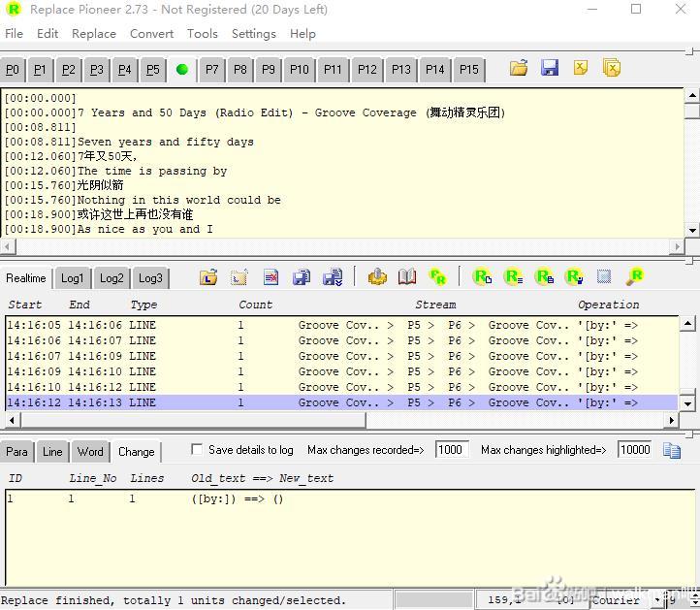Switch to the Word tab
This screenshot has height=610, width=700.
[90, 452]
